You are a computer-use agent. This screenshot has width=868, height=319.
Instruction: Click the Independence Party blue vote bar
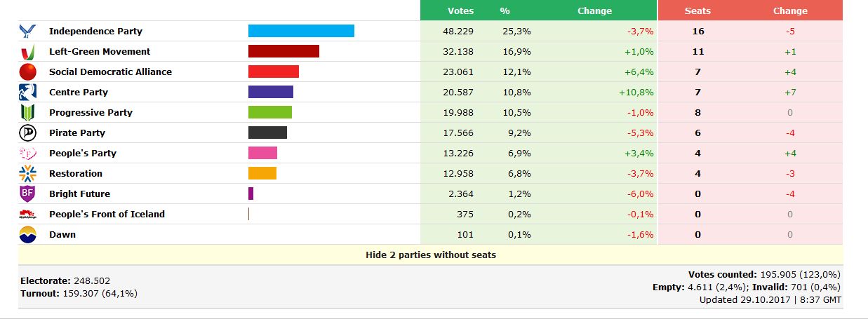coord(301,32)
